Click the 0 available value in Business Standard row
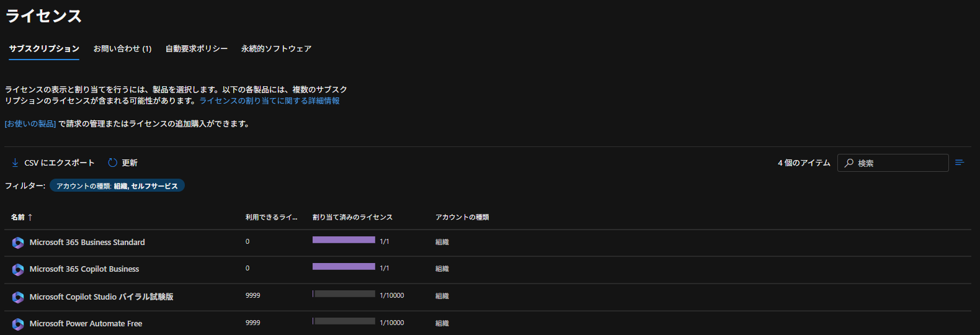Viewport: 980px width, 335px height. click(x=247, y=241)
